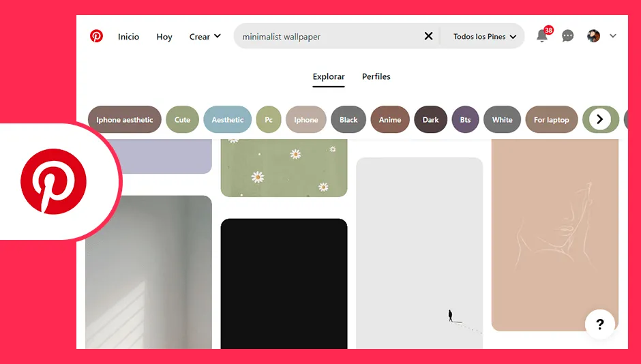The height and width of the screenshot is (364, 641).
Task: Select the Iphone aesthetic filter chip
Action: coord(125,120)
